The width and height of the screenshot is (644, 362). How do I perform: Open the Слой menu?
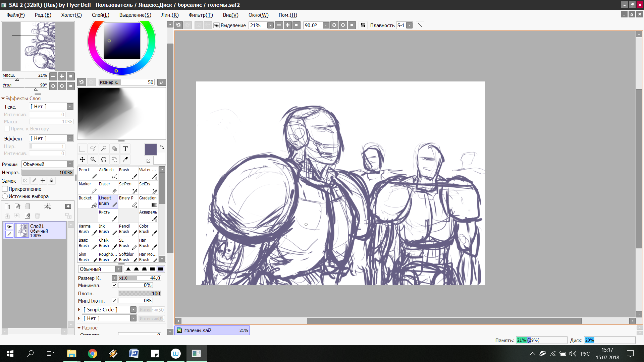100,15
